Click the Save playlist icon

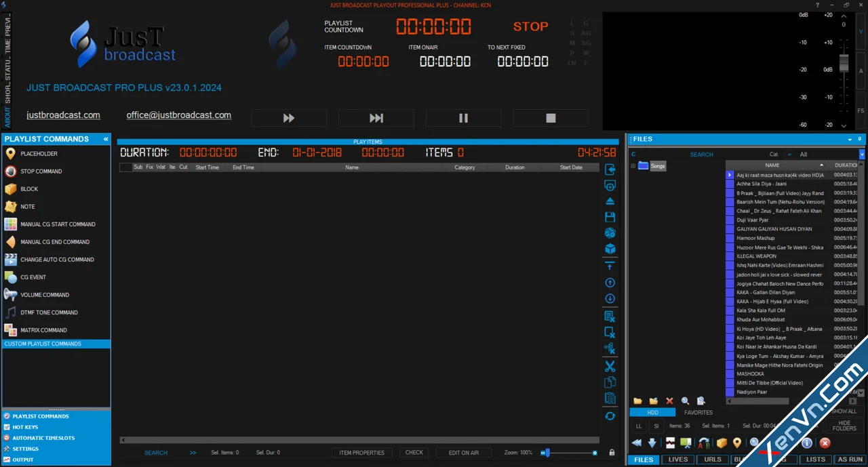pos(610,216)
